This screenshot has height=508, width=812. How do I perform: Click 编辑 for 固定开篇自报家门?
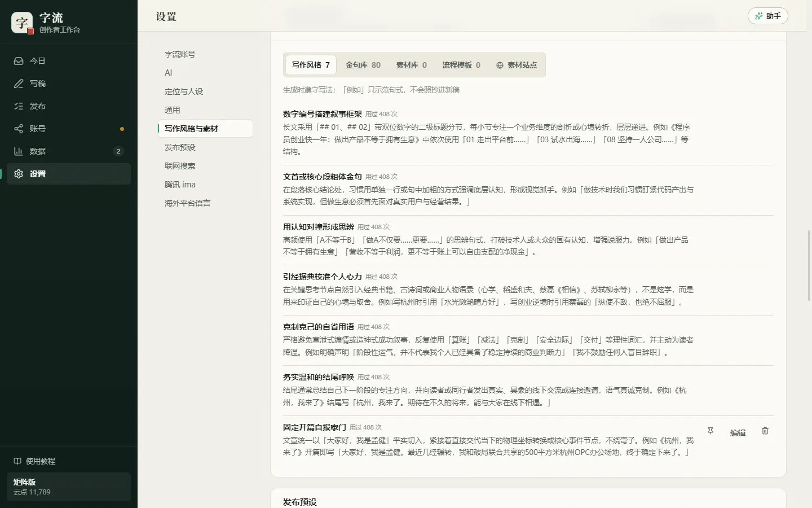pyautogui.click(x=738, y=433)
